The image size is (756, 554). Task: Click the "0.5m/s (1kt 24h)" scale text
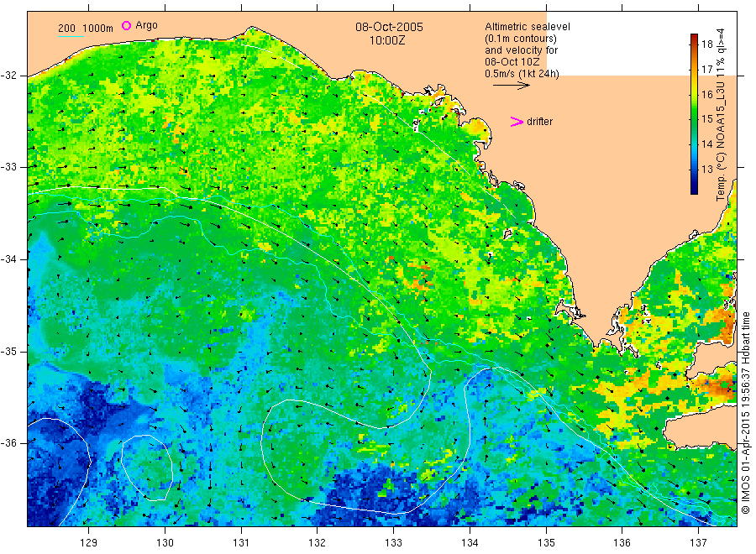[522, 74]
